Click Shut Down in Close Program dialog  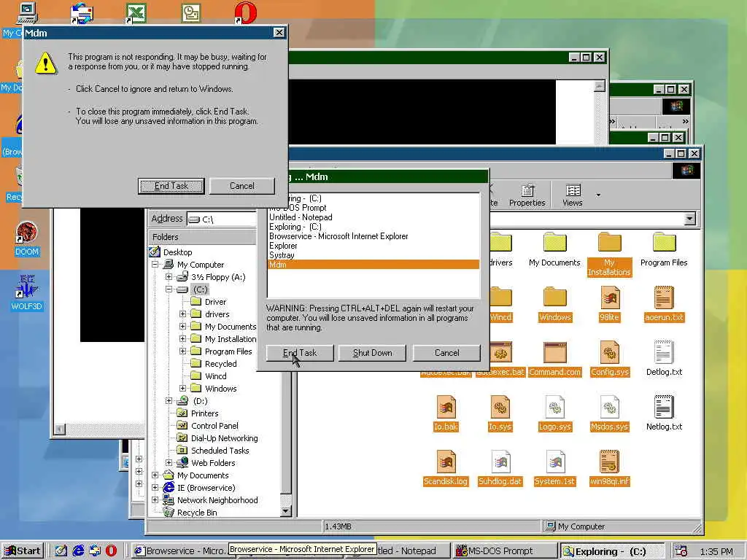(372, 353)
